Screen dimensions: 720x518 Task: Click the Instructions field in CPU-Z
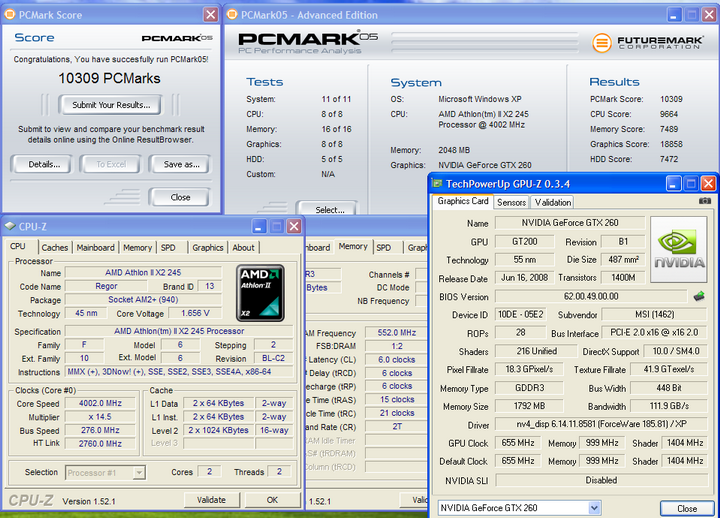pos(179,372)
